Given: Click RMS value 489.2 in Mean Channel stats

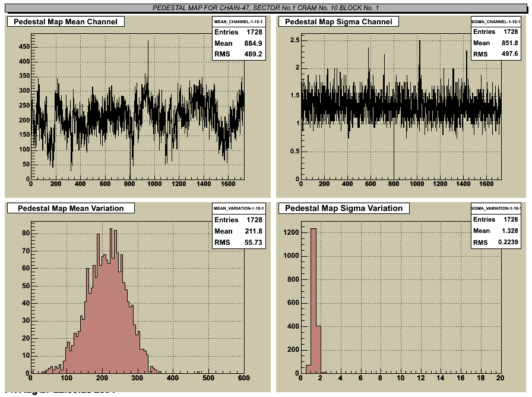Looking at the screenshot, I should [x=253, y=54].
